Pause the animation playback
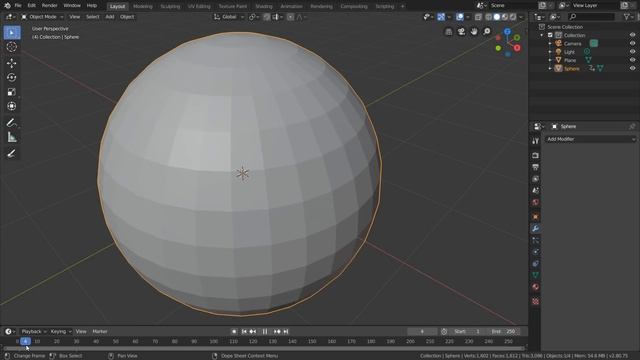 264,331
